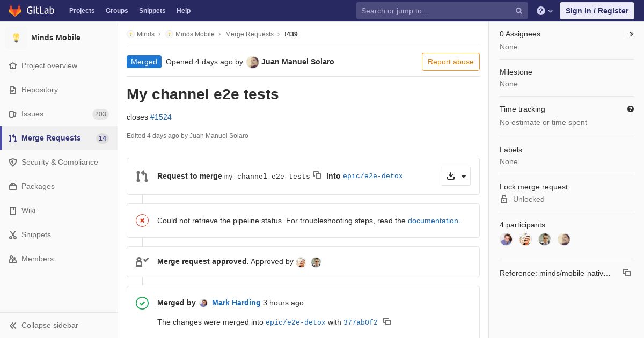The image size is (644, 338).
Task: Copy source branch name my-channel-e2e-tests
Action: (317, 175)
